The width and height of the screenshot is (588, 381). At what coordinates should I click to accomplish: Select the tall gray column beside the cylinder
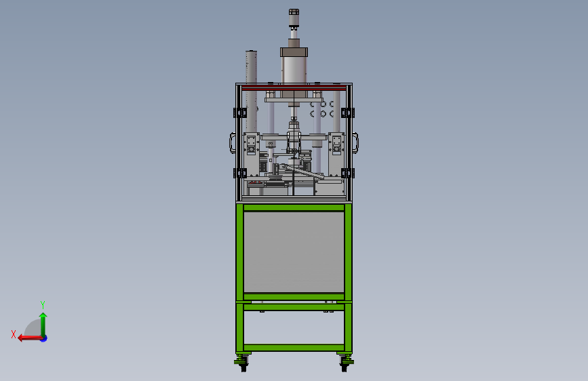(x=251, y=91)
